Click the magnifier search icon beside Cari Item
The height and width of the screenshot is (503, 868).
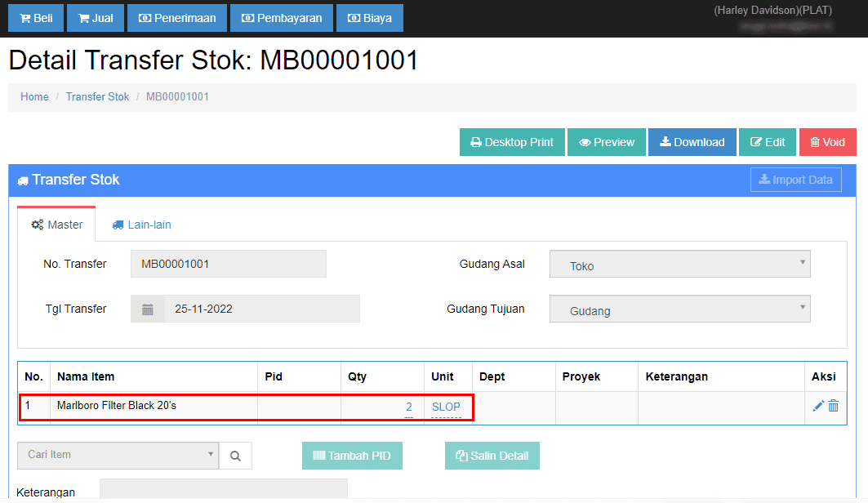(235, 456)
